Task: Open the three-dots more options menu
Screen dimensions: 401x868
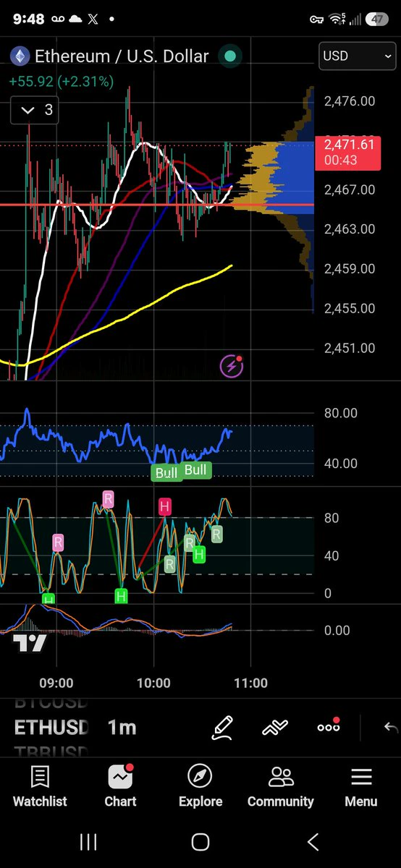Action: click(329, 726)
